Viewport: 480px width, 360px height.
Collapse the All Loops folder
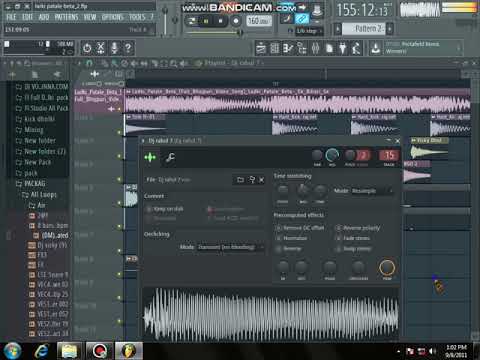point(39,195)
